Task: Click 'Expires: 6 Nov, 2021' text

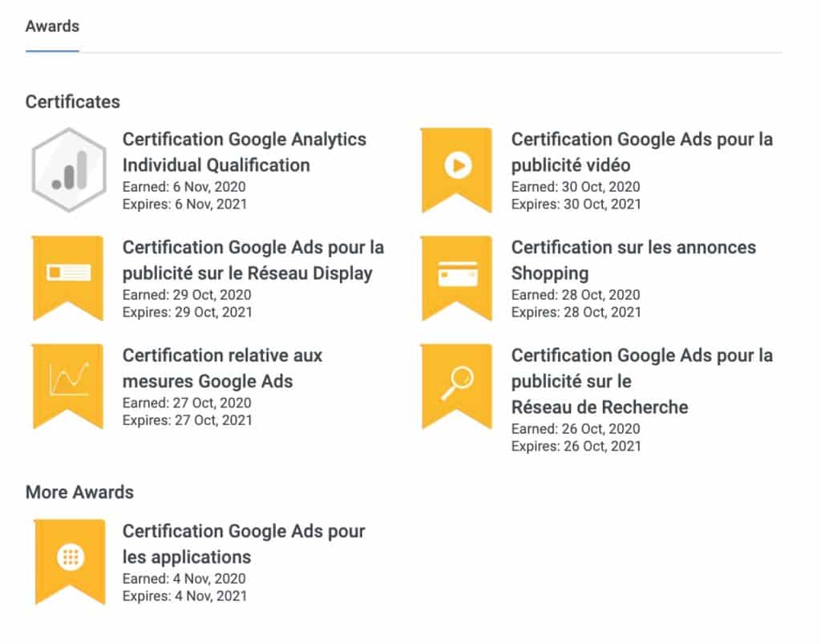Action: tap(184, 205)
